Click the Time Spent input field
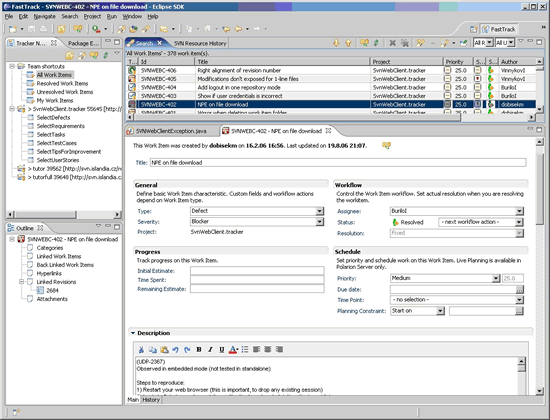Viewport: 550px width, 420px height. pyautogui.click(x=257, y=280)
